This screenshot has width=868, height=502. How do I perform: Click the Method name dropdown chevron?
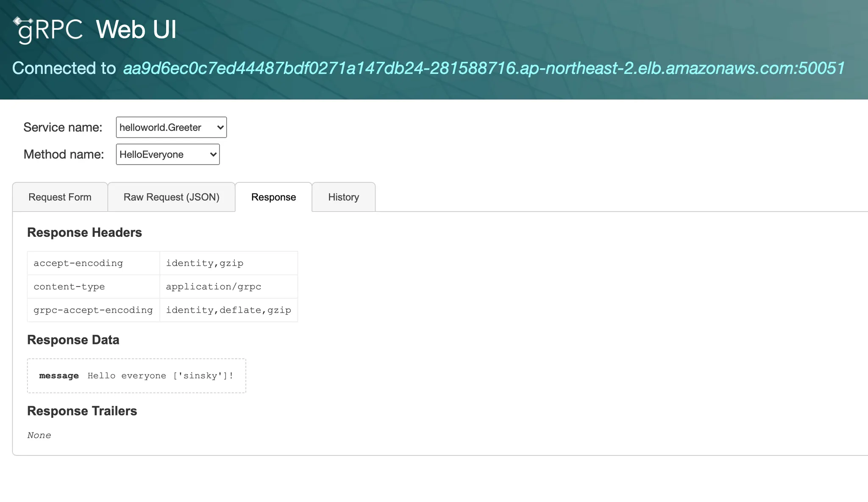(213, 155)
